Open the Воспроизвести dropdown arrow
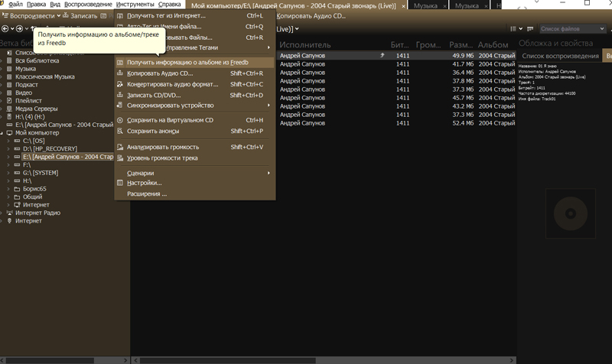The height and width of the screenshot is (364, 612). click(x=59, y=16)
